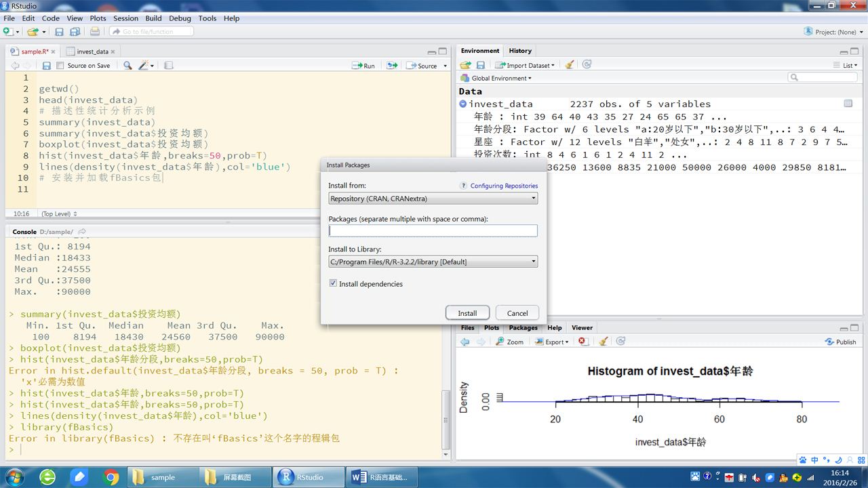Screen dimensions: 868x488
Task: Uncheck Install dependencies checkbox
Action: (333, 284)
